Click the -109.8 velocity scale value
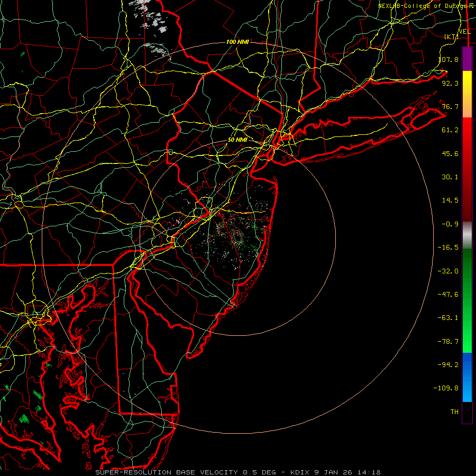This screenshot has width=476, height=476. [446, 388]
